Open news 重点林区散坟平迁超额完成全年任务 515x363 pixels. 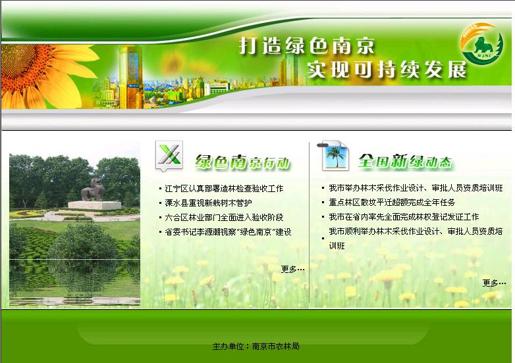point(392,202)
